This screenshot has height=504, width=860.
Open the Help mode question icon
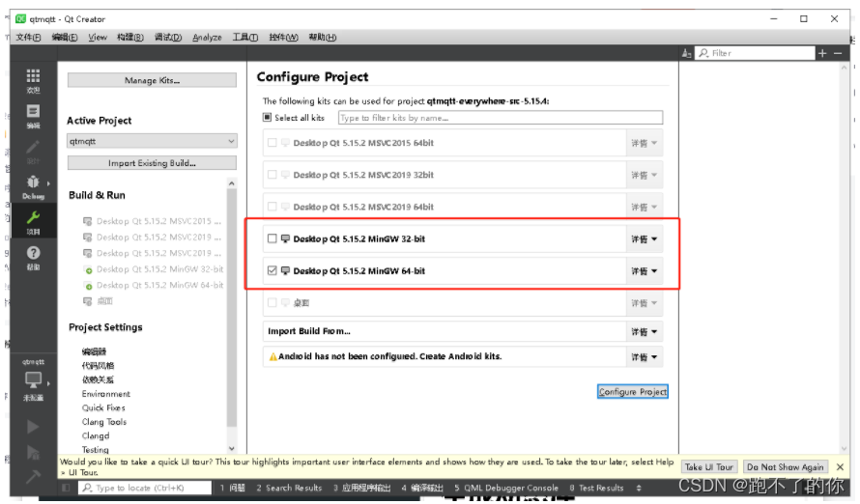[33, 253]
